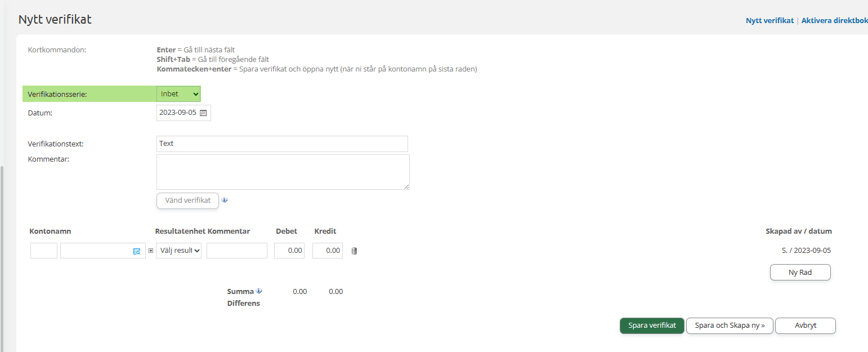Add a new row with Ny Rad

pos(800,272)
